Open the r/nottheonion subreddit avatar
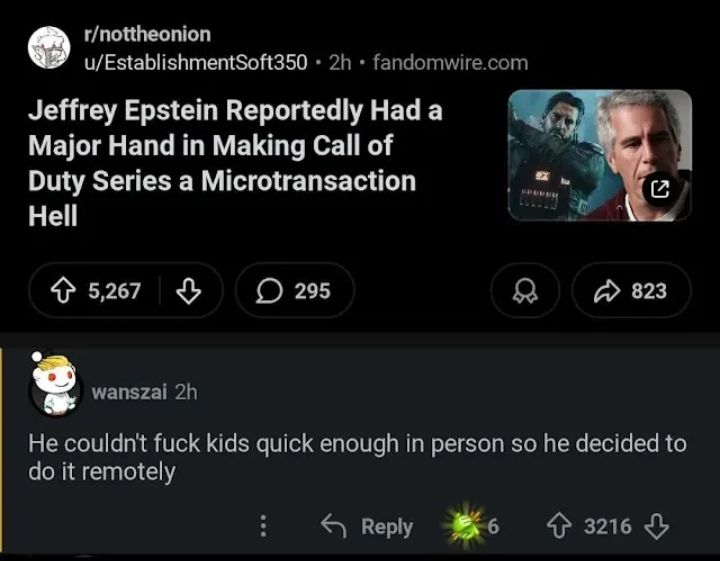Image resolution: width=720 pixels, height=561 pixels. pos(47,47)
